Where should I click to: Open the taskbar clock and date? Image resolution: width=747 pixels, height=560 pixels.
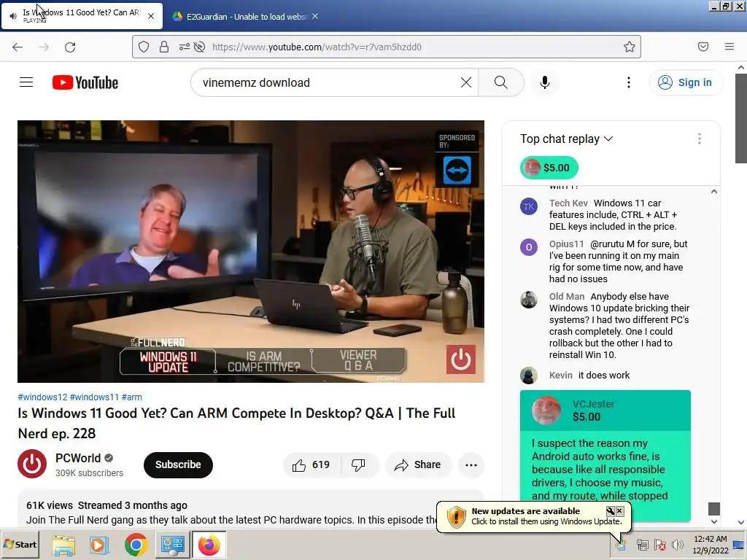710,545
